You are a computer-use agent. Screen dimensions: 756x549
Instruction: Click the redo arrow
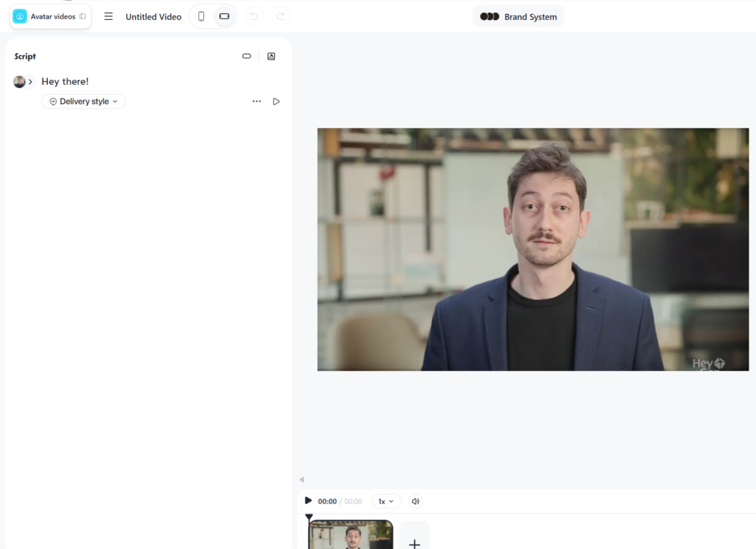(x=280, y=16)
